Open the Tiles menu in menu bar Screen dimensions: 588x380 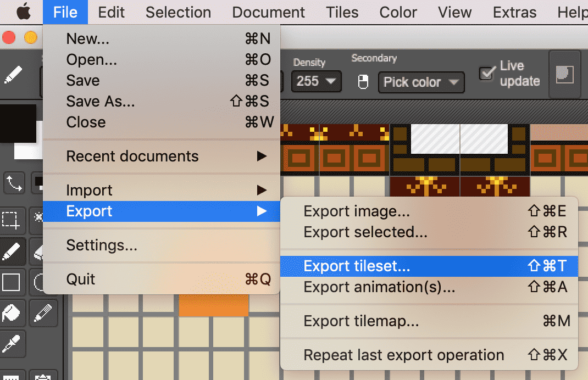point(342,12)
